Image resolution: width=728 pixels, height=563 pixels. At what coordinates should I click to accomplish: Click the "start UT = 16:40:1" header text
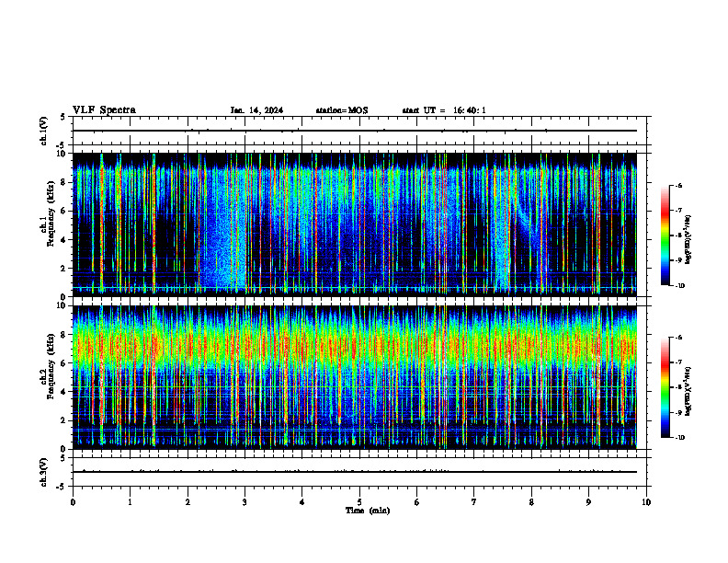pyautogui.click(x=444, y=110)
